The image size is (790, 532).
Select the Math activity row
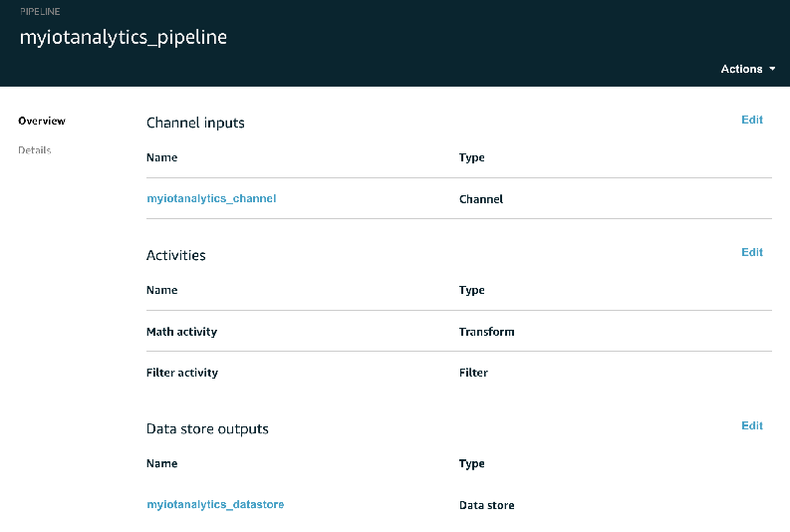click(x=181, y=332)
